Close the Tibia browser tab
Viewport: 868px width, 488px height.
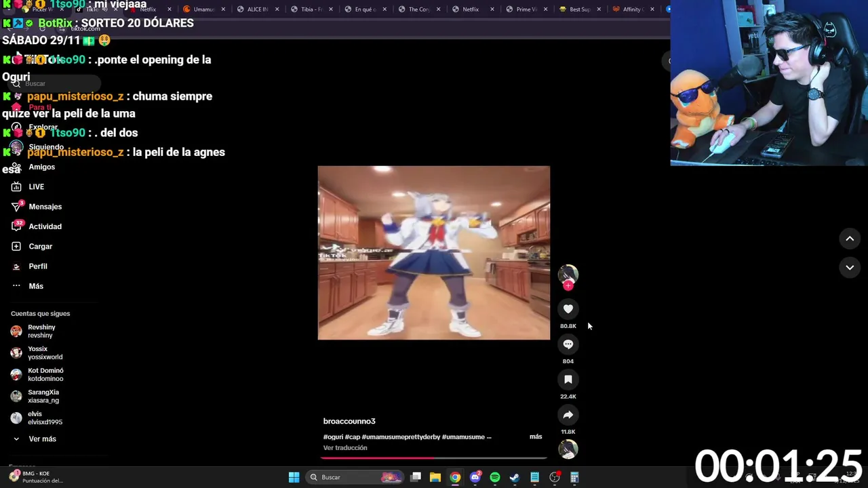tap(331, 9)
